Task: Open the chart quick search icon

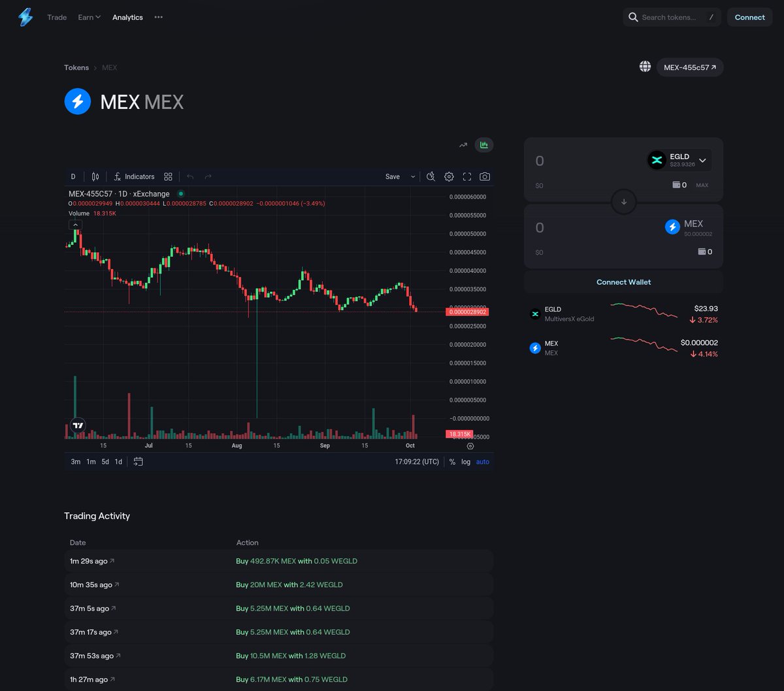Action: coord(431,176)
